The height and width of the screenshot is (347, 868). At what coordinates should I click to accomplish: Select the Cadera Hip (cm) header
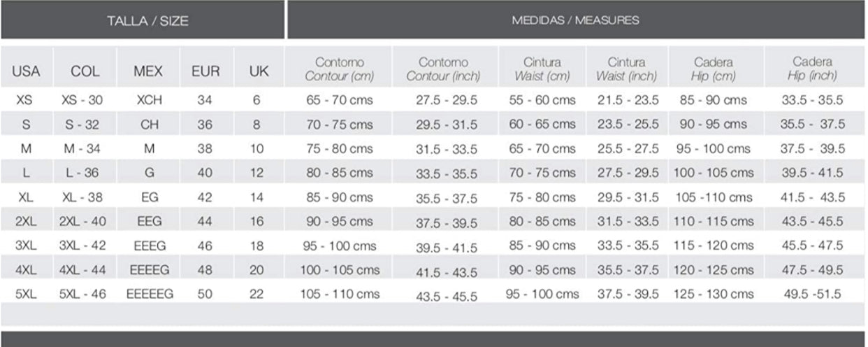click(713, 69)
